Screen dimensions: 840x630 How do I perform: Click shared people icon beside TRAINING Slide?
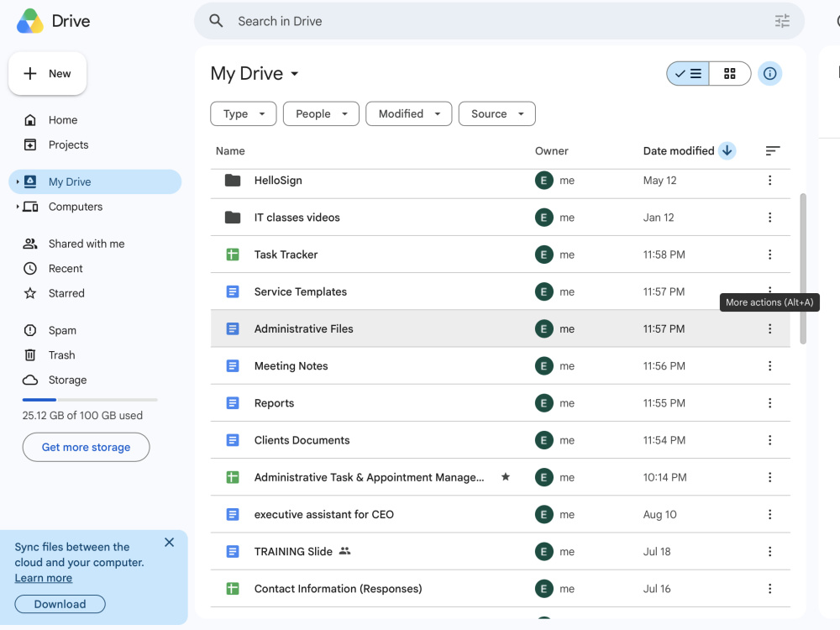click(x=345, y=551)
